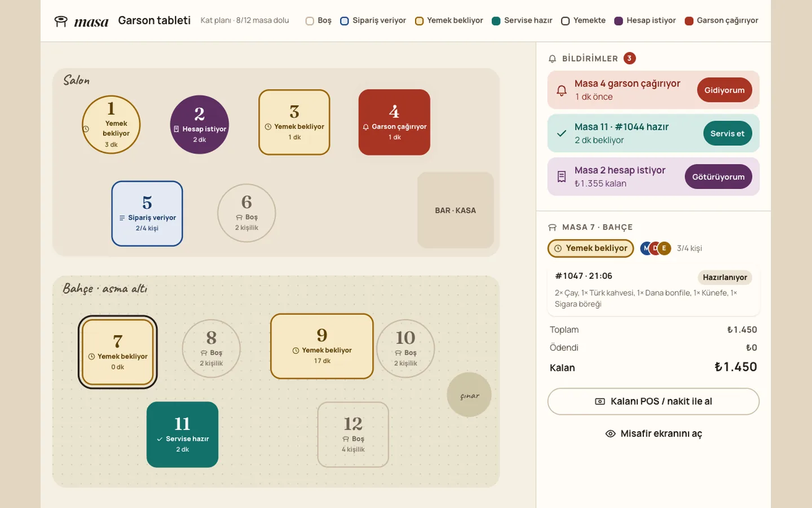Select empty table 6
Image resolution: width=812 pixels, height=508 pixels.
tap(246, 213)
